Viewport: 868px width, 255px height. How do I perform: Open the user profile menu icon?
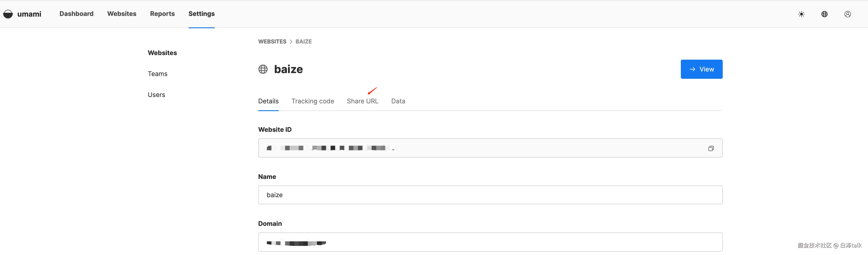pos(848,14)
